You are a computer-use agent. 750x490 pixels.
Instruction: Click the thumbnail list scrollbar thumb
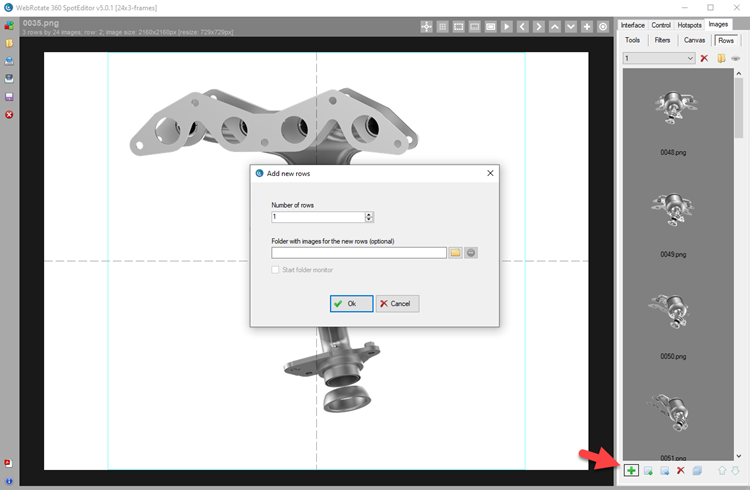(739, 108)
